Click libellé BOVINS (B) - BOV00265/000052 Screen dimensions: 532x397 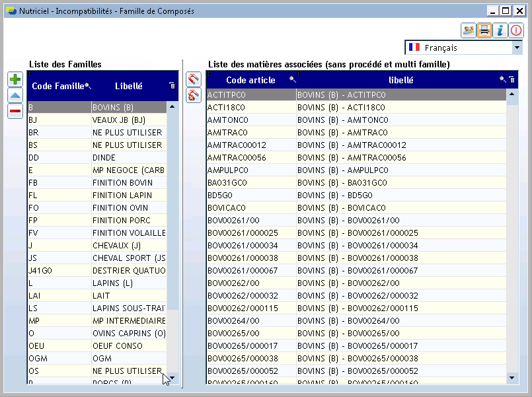pos(401,371)
